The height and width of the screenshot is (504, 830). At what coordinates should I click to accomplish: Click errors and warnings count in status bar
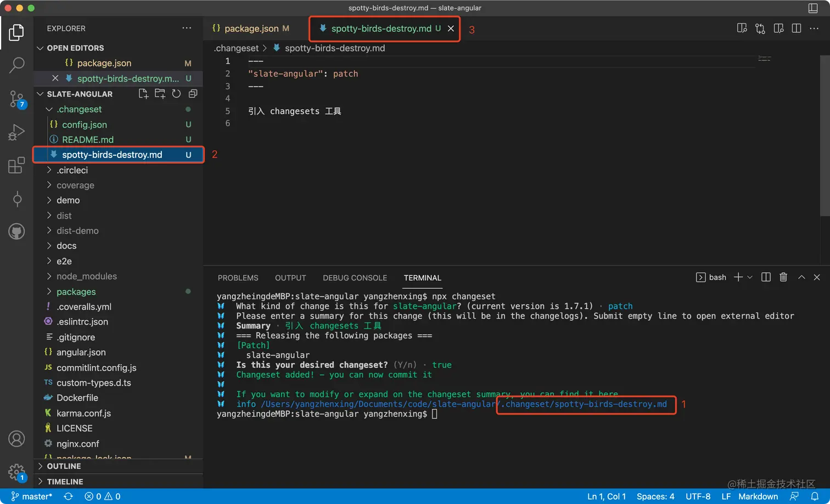(103, 496)
